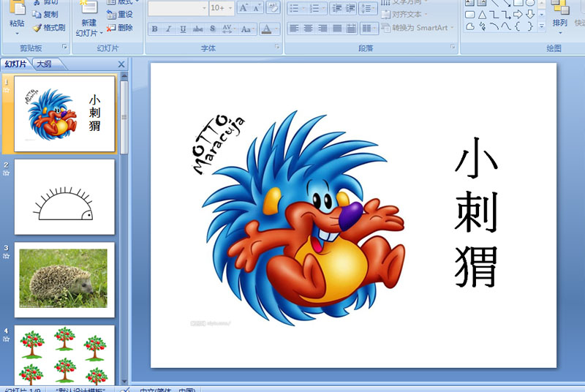Activate the Format Painter (格式刷)
585x392 pixels.
(49, 28)
